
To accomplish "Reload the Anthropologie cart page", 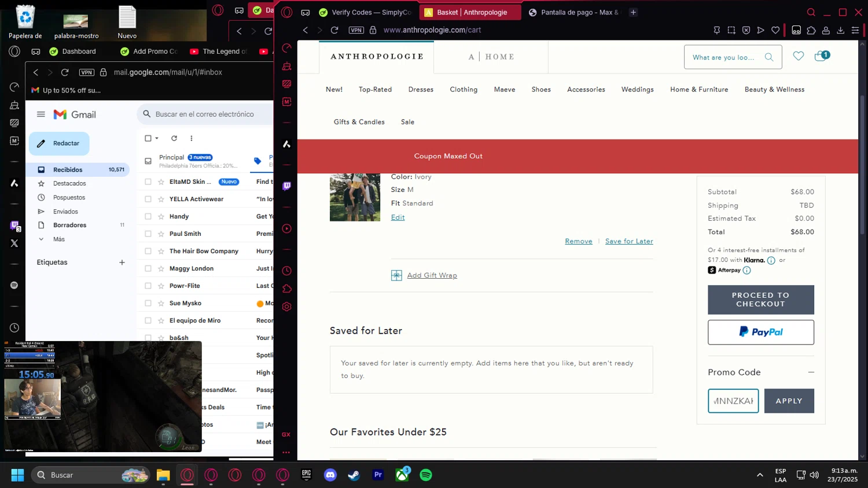I will (334, 30).
